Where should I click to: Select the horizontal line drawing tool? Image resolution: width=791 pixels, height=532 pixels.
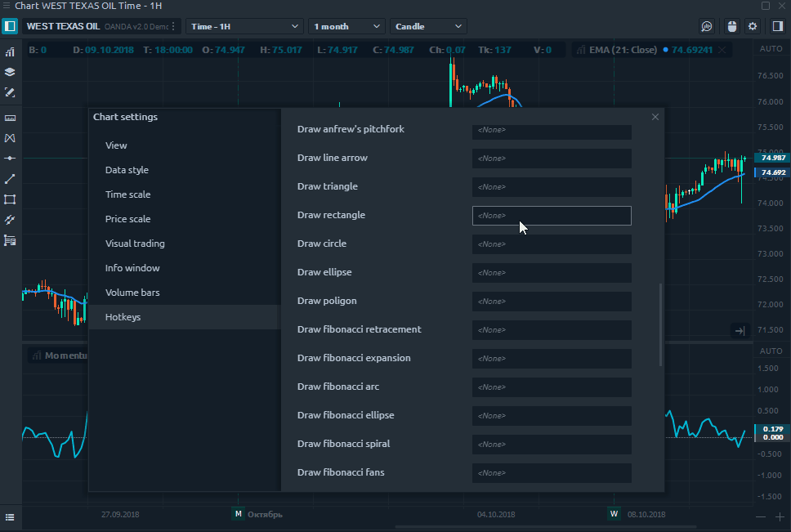[x=10, y=159]
